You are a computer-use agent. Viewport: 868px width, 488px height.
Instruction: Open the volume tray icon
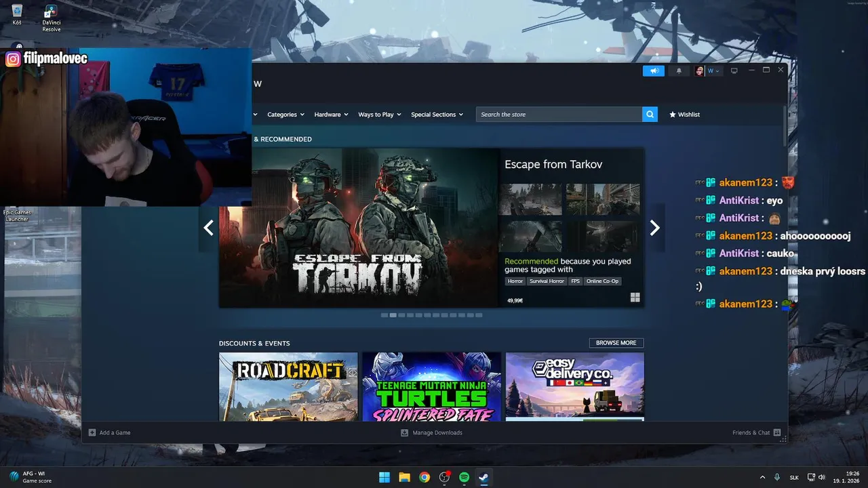point(821,477)
